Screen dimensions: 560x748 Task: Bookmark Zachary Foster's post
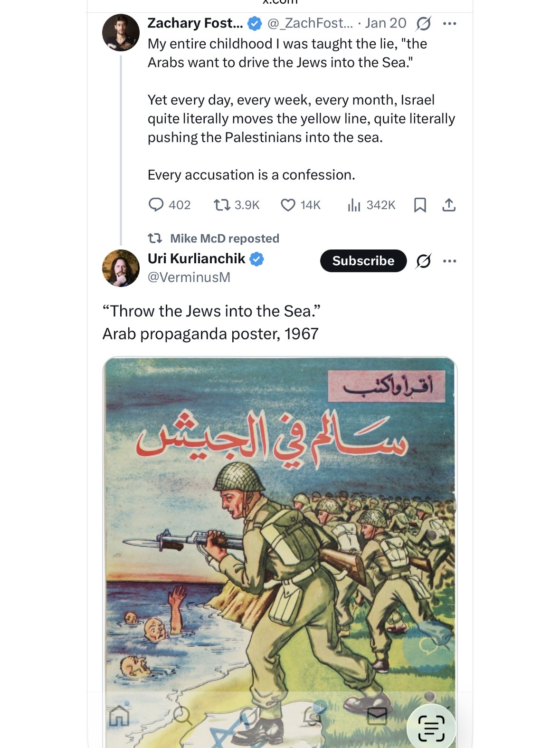click(420, 205)
